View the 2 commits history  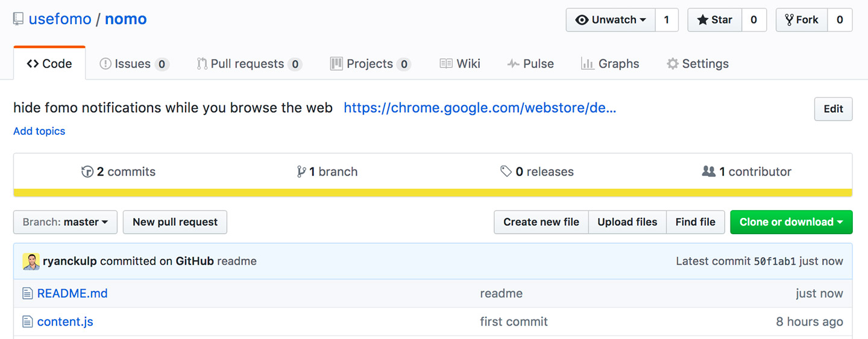[x=118, y=172]
